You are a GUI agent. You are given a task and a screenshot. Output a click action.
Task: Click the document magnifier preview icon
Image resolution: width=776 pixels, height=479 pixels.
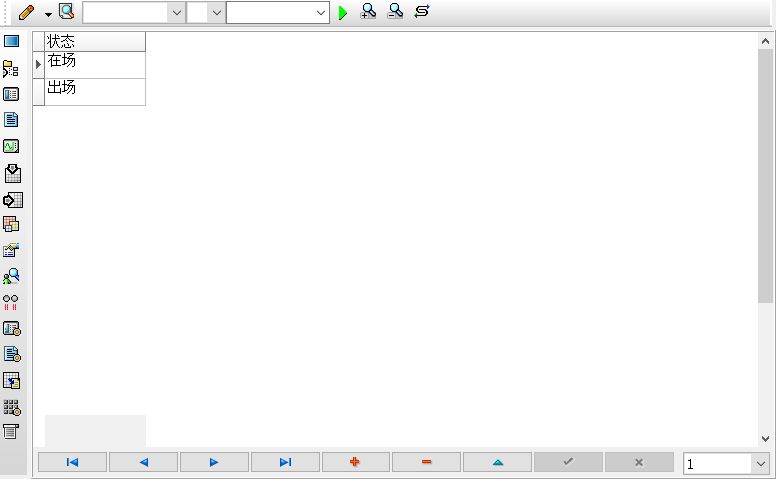coord(66,11)
